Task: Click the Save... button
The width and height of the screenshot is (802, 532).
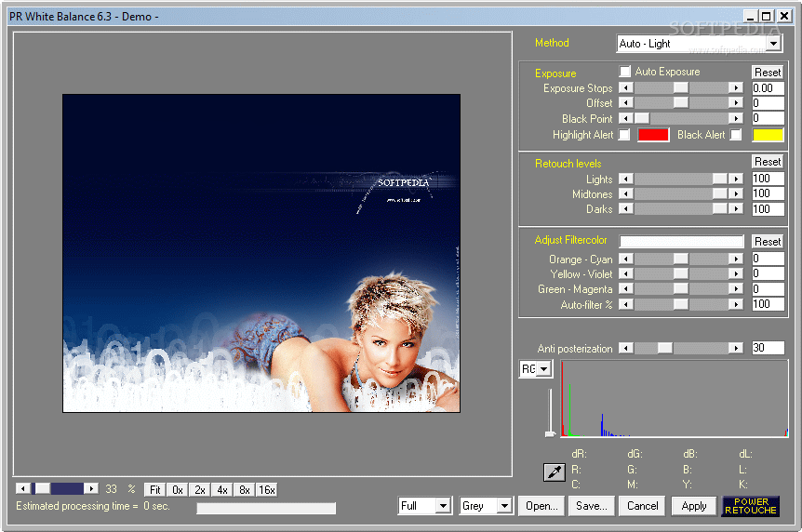Action: (592, 506)
